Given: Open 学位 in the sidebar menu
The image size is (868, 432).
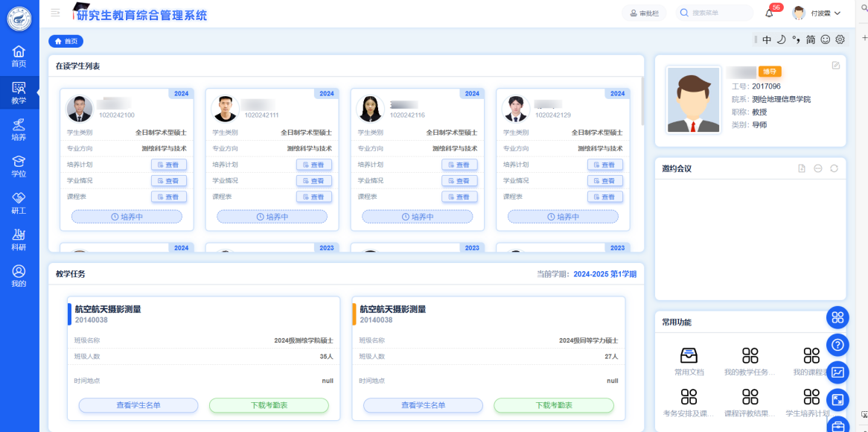Looking at the screenshot, I should (x=19, y=165).
